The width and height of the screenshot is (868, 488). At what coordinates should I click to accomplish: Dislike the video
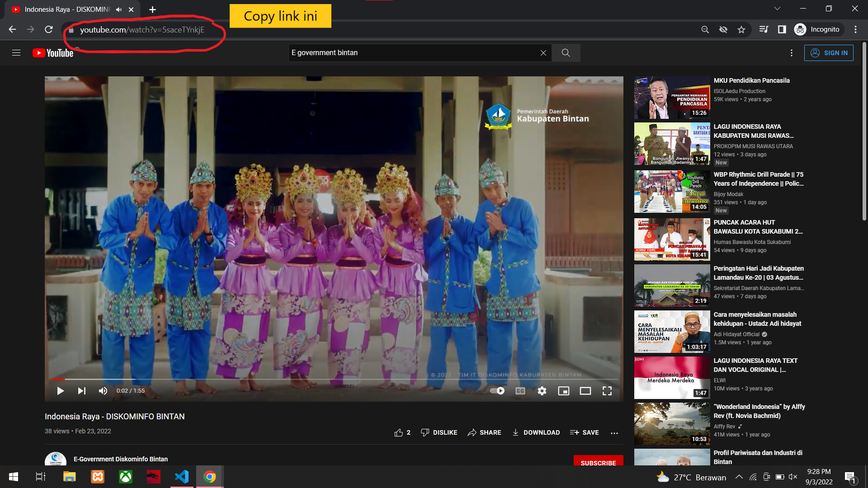pos(439,432)
